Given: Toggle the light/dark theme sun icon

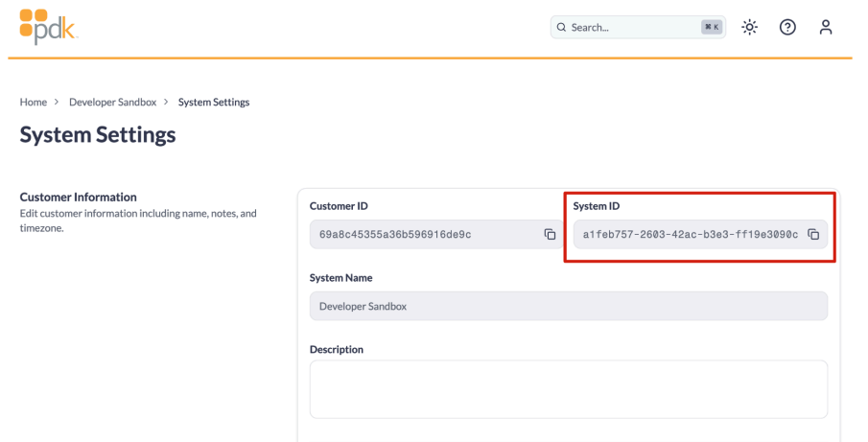Looking at the screenshot, I should click(749, 27).
